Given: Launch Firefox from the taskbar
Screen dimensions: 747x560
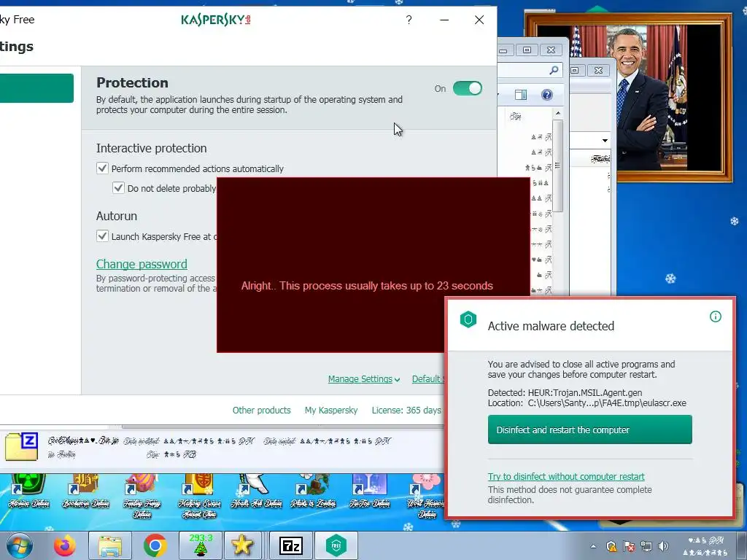Looking at the screenshot, I should 65,545.
